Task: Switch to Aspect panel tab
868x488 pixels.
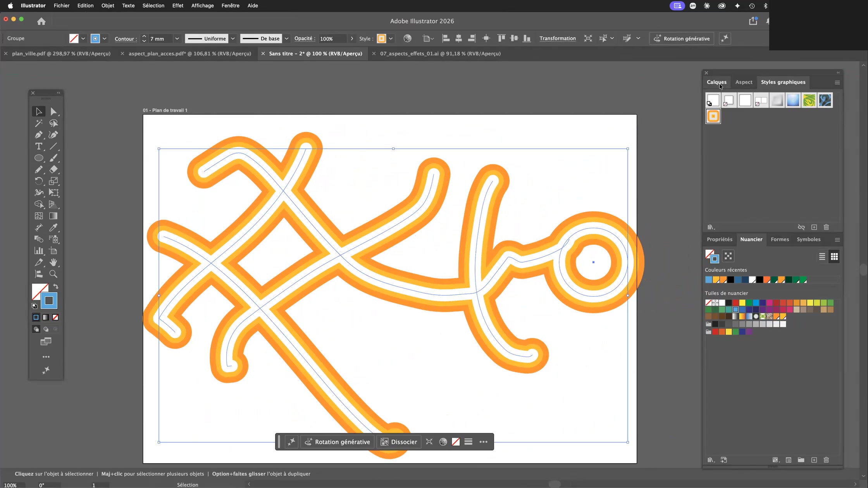Action: [x=744, y=82]
